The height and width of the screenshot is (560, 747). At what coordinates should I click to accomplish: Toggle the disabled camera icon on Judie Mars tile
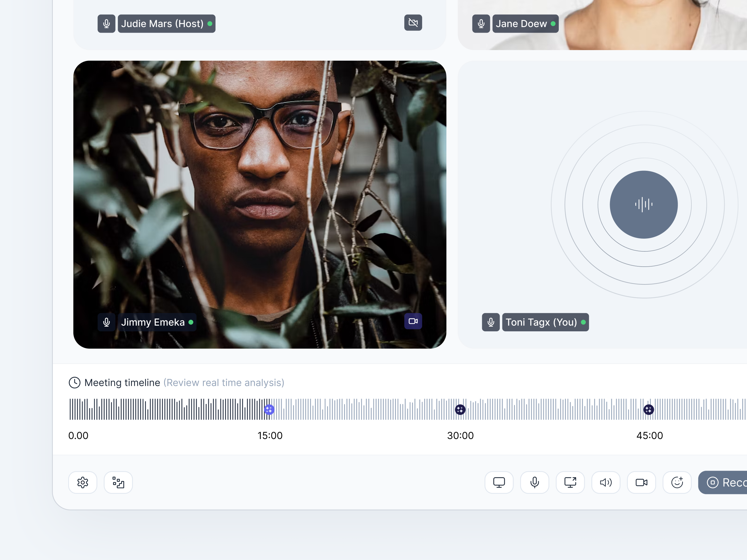pos(413,23)
